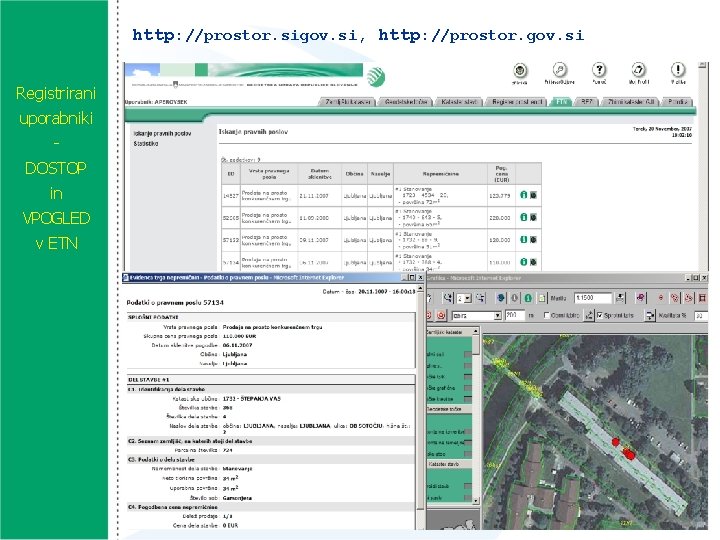720x540 pixels.
Task: Toggle first layer checkbox in Zemljiški kataster list
Action: coord(467,354)
